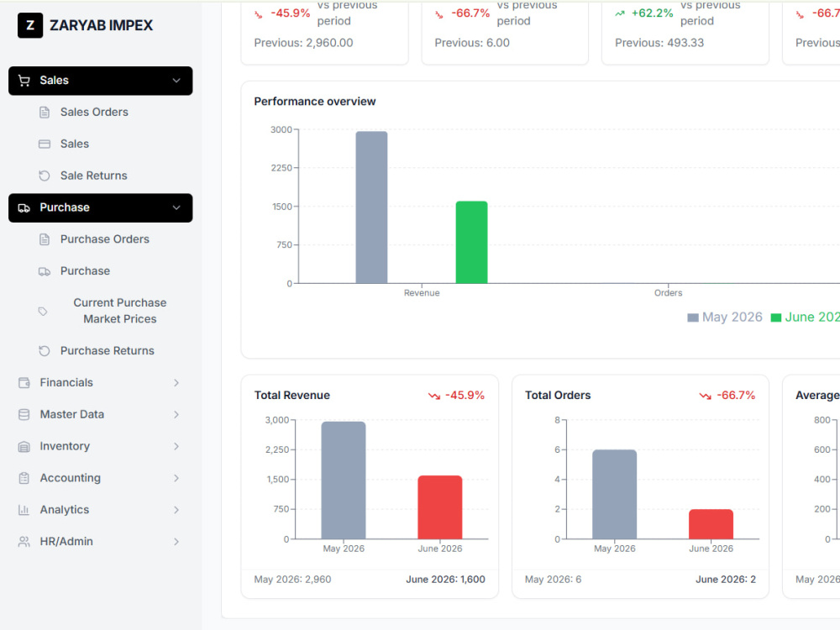840x630 pixels.
Task: Click the May 2026 gray legend swatch
Action: point(693,318)
